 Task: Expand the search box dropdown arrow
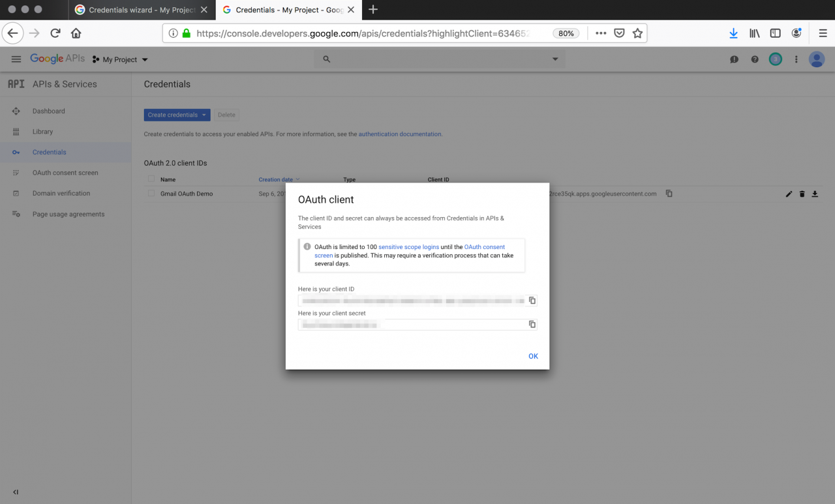(555, 59)
